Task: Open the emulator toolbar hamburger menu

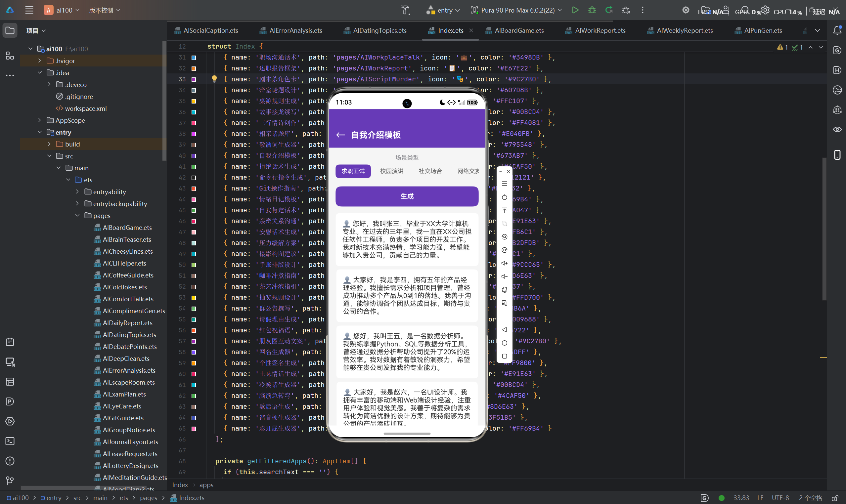Action: point(504,184)
